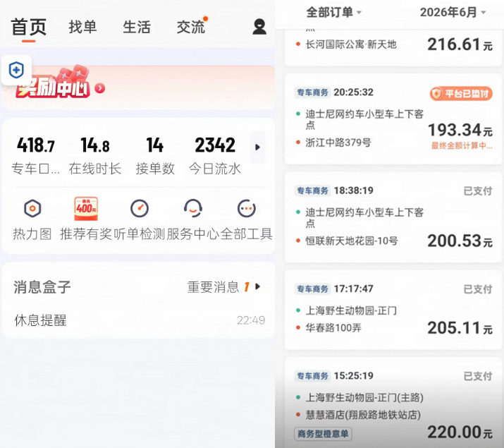Switch to the 找单 tab
Screen dimensions: 504x448
[x=82, y=27]
